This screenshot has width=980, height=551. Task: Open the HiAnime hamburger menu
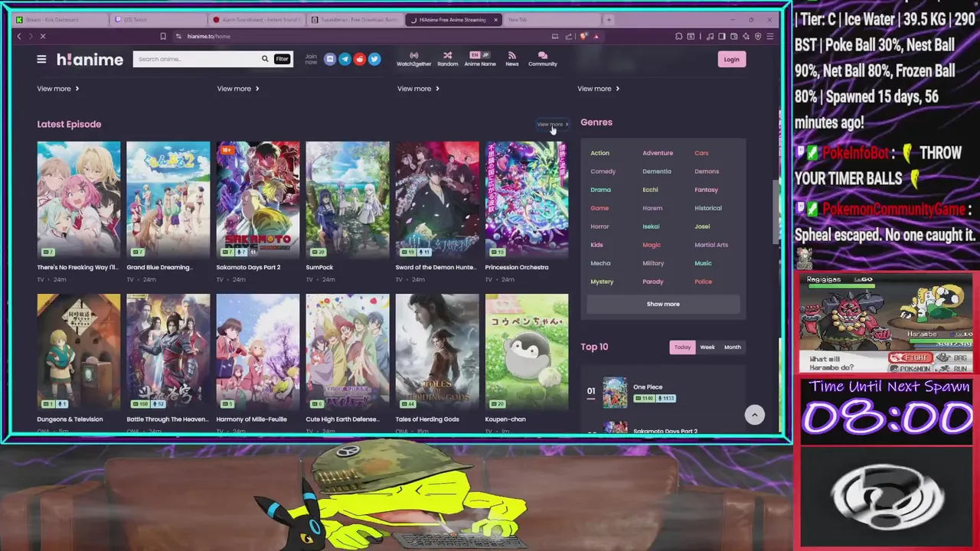click(x=41, y=59)
